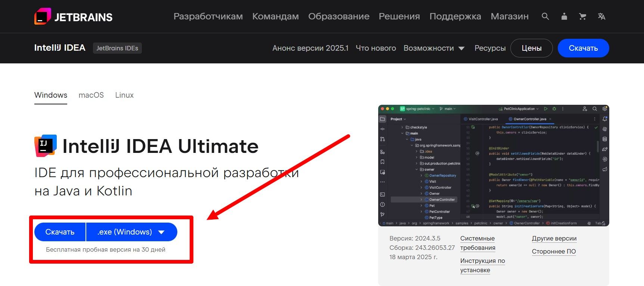This screenshot has width=644, height=286.
Task: Open the Ресурсы link
Action: pyautogui.click(x=490, y=48)
